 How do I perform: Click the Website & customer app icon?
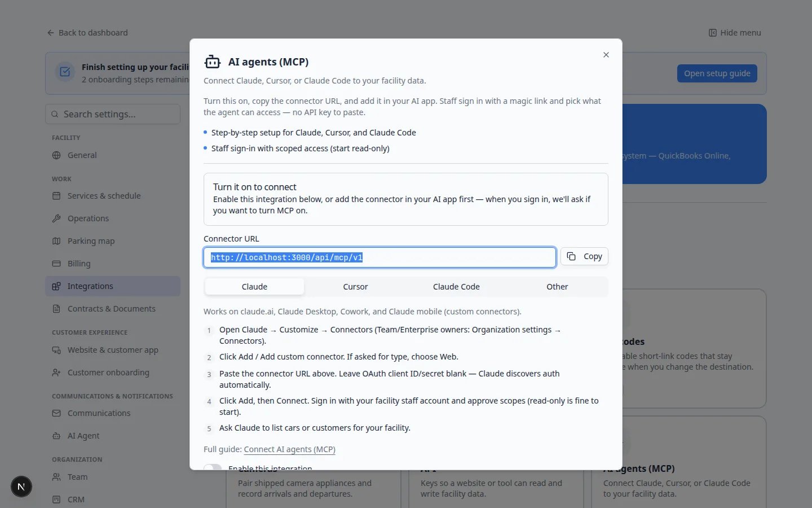56,350
